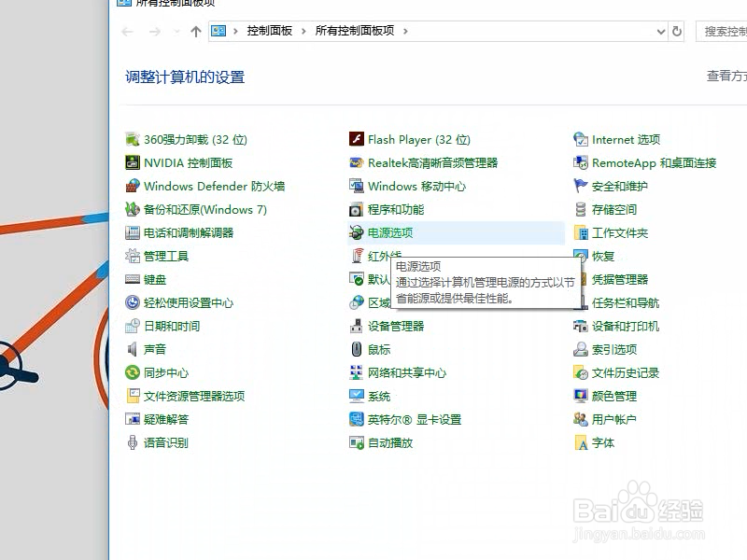Image resolution: width=747 pixels, height=560 pixels.
Task: Go up one folder level
Action: (x=195, y=32)
